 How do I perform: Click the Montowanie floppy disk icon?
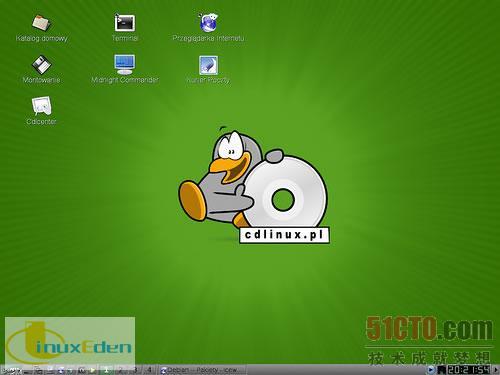[41, 64]
